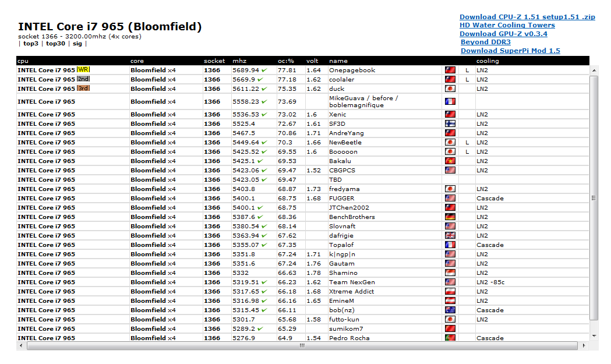Click the name 'Xtreme Addict'
Image resolution: width=611 pixels, height=364 pixels.
[x=351, y=292]
